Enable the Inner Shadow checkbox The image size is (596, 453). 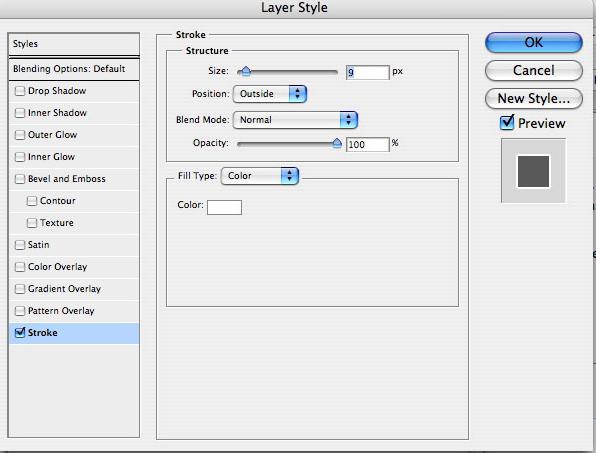(x=19, y=113)
